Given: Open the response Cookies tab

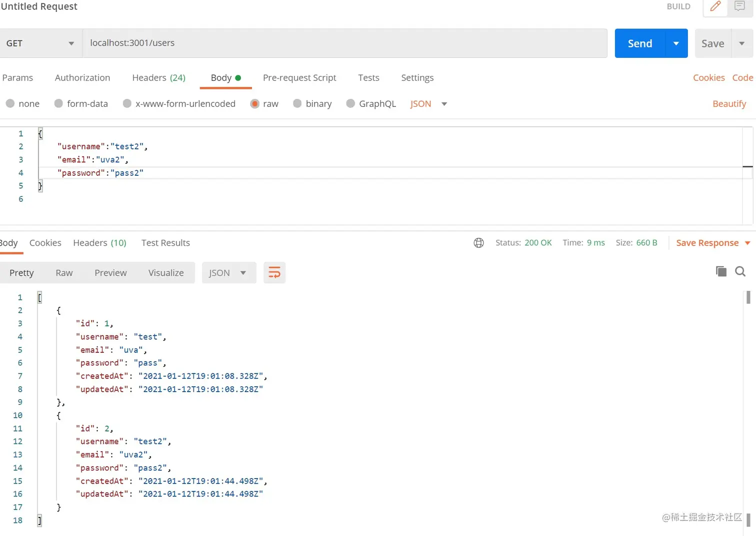Looking at the screenshot, I should pyautogui.click(x=45, y=243).
